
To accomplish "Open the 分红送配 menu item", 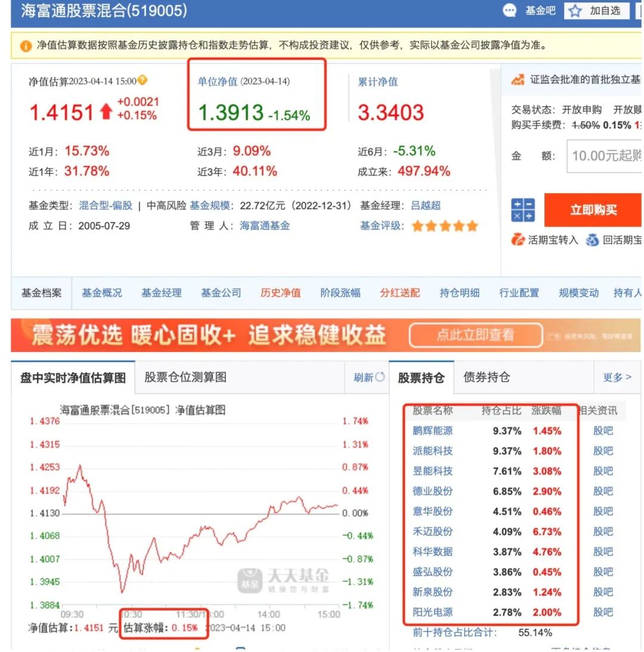I will pyautogui.click(x=400, y=293).
